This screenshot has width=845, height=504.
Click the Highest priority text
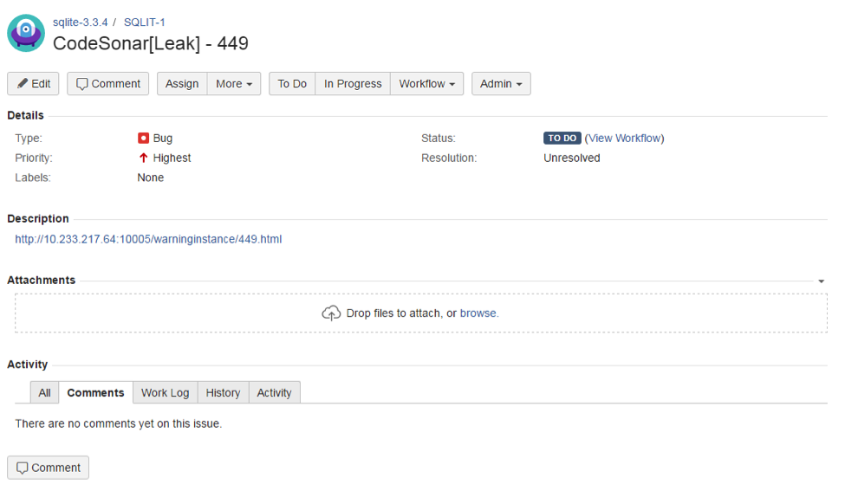[x=172, y=158]
